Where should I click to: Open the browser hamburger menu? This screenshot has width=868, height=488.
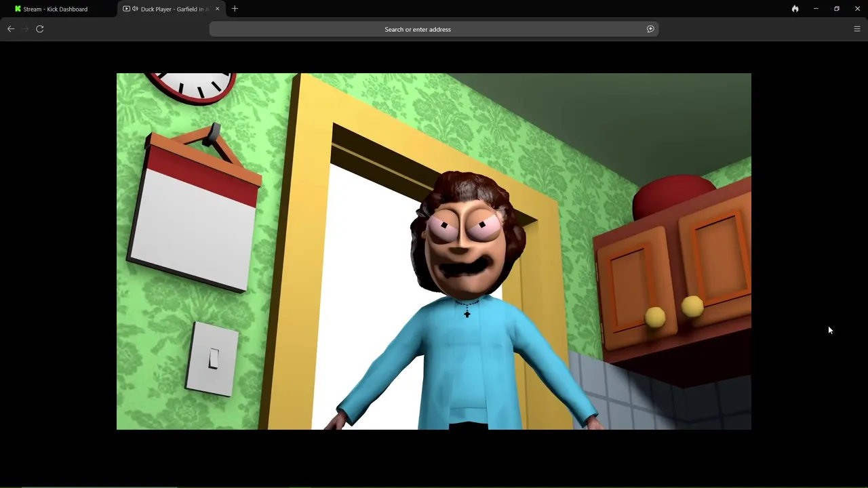857,28
